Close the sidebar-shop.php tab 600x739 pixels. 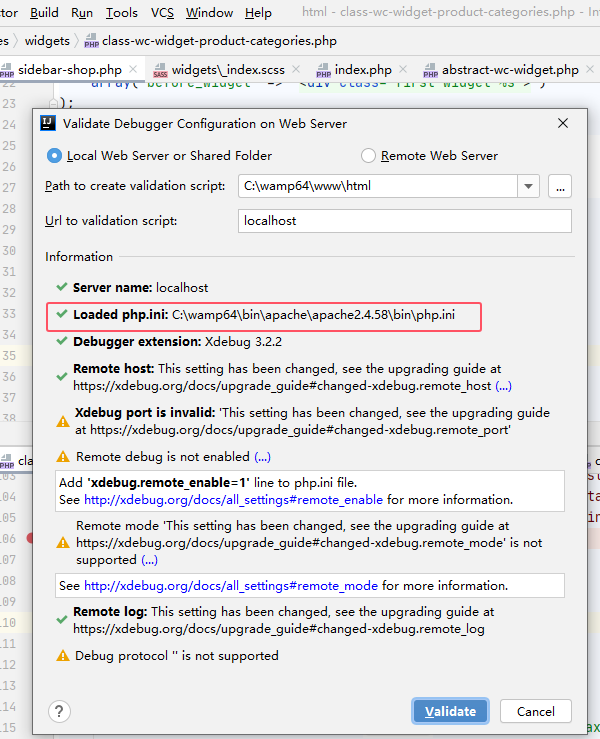pos(133,69)
